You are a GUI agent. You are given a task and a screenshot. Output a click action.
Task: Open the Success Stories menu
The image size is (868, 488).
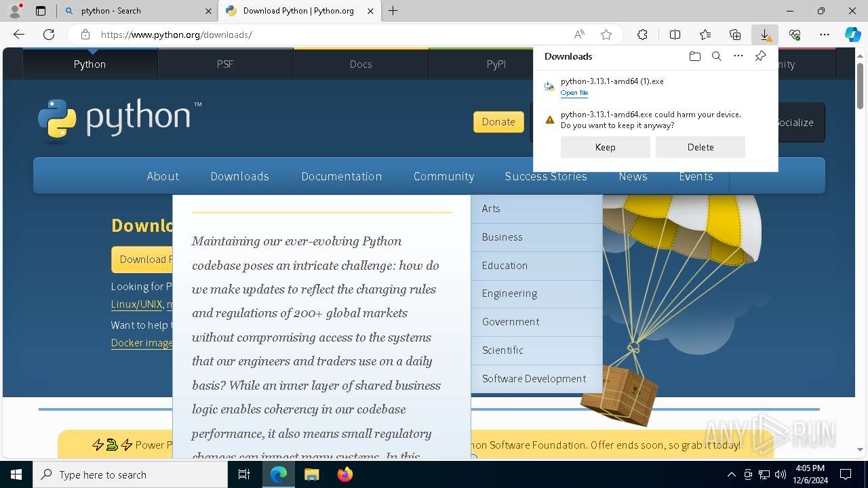coord(546,176)
